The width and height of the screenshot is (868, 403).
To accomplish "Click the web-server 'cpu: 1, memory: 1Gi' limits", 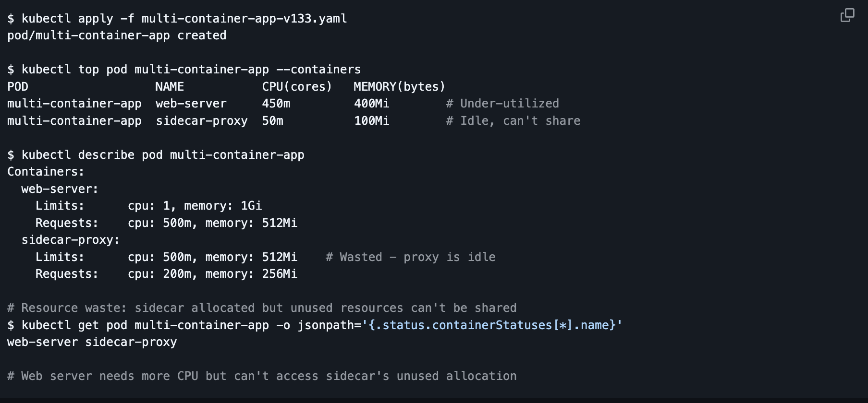I will pyautogui.click(x=195, y=206).
